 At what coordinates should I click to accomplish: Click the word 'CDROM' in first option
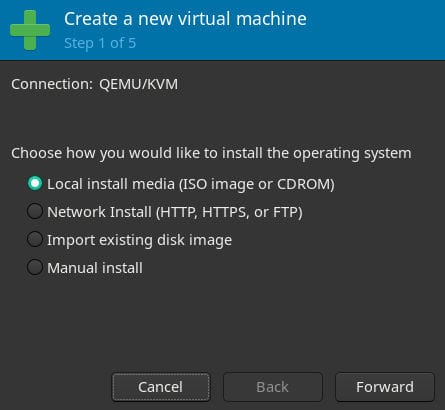click(306, 184)
